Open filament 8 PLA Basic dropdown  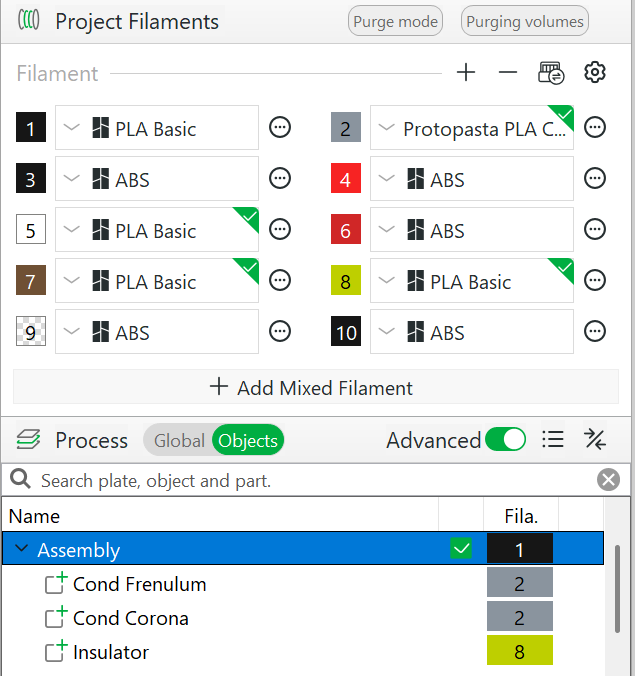[472, 280]
